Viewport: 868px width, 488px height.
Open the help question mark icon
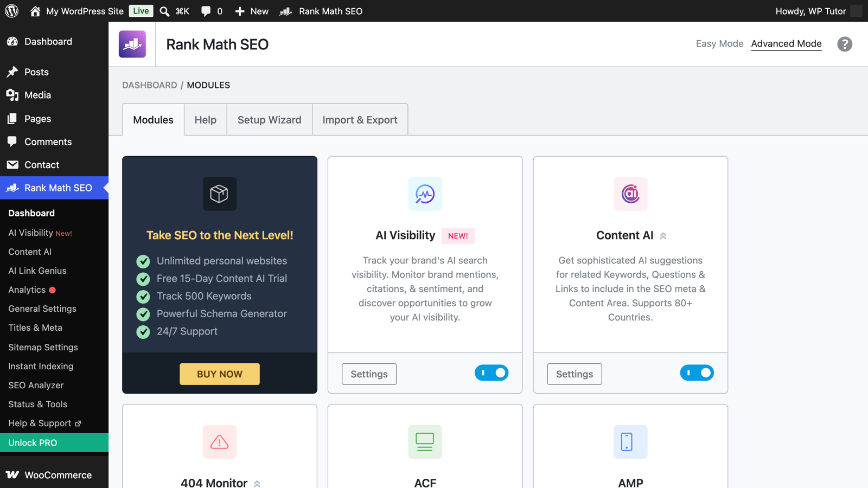pyautogui.click(x=845, y=44)
